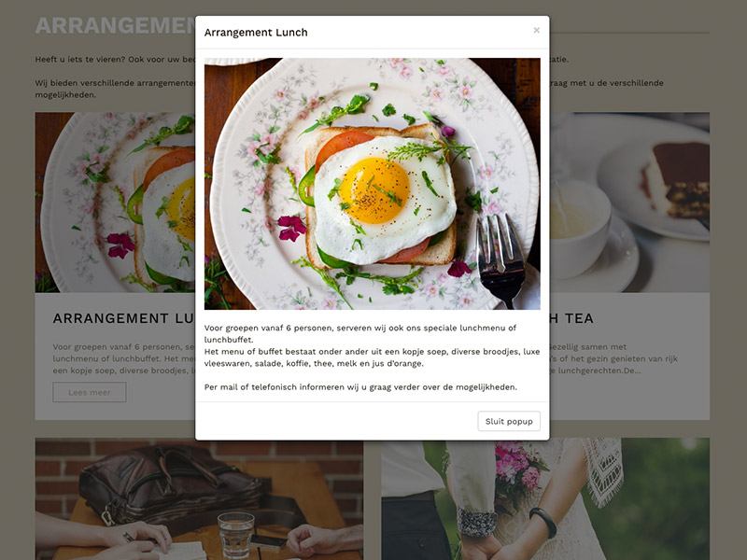Image resolution: width=747 pixels, height=560 pixels.
Task: Click the 'Voor groepen vanaf 6 personen' popup paragraph
Action: (372, 345)
